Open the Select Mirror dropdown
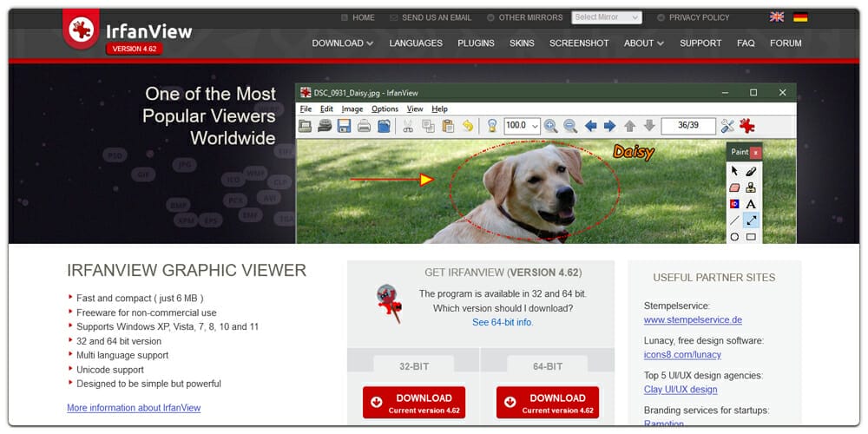Viewport: 868px width, 434px height. pyautogui.click(x=606, y=17)
